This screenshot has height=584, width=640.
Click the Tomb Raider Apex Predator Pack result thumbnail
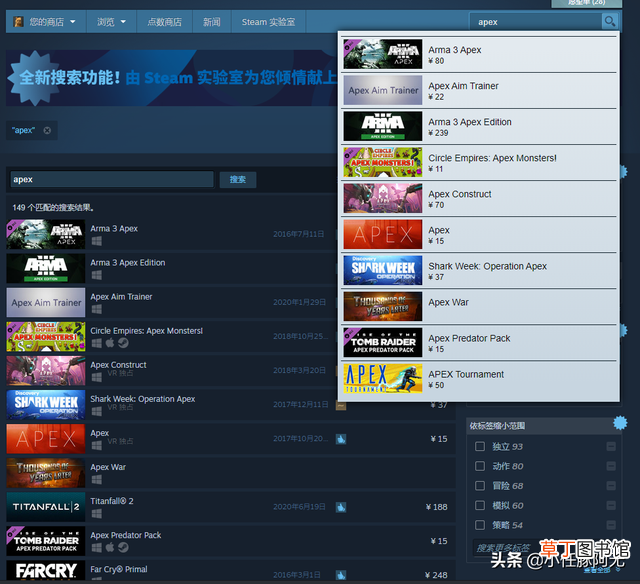point(46,541)
